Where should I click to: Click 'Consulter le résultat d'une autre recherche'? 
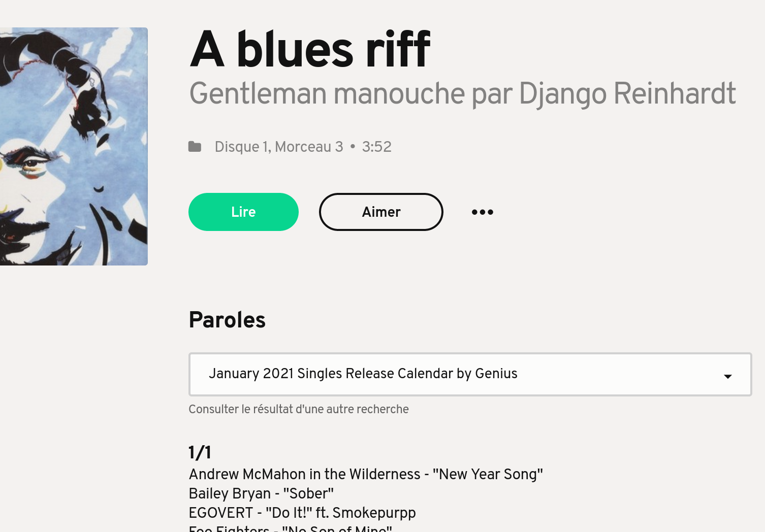click(299, 409)
